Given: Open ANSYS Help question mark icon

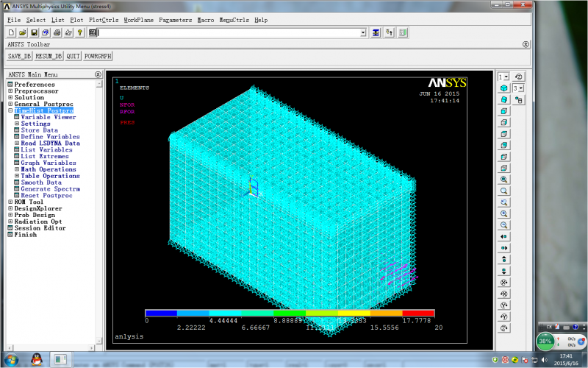Looking at the screenshot, I should (x=79, y=32).
